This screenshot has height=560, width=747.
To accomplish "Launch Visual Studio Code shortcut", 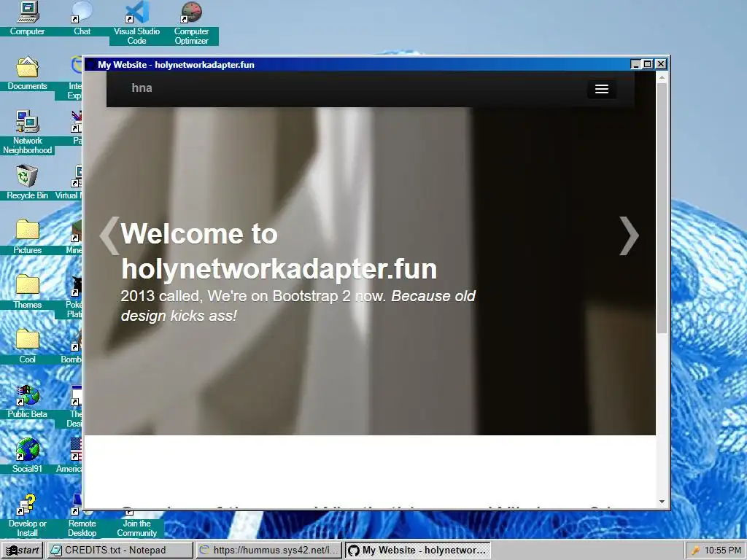I will pos(136,23).
